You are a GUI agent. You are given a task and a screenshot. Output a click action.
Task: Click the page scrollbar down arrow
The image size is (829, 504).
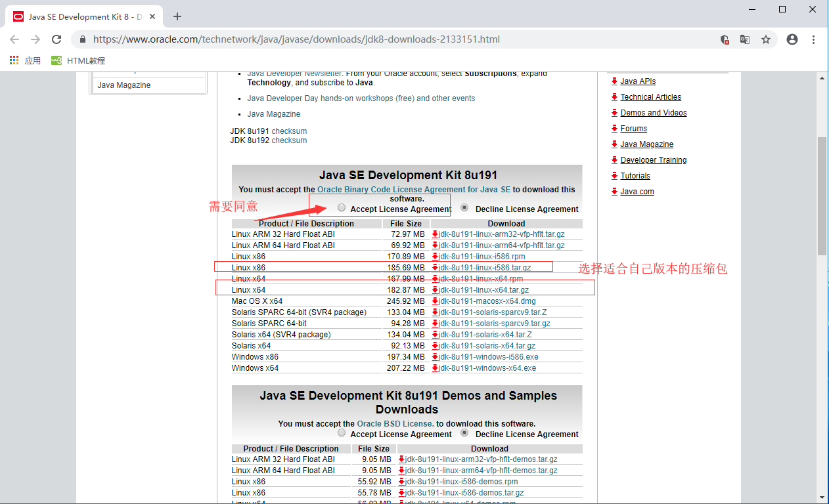pos(822,498)
